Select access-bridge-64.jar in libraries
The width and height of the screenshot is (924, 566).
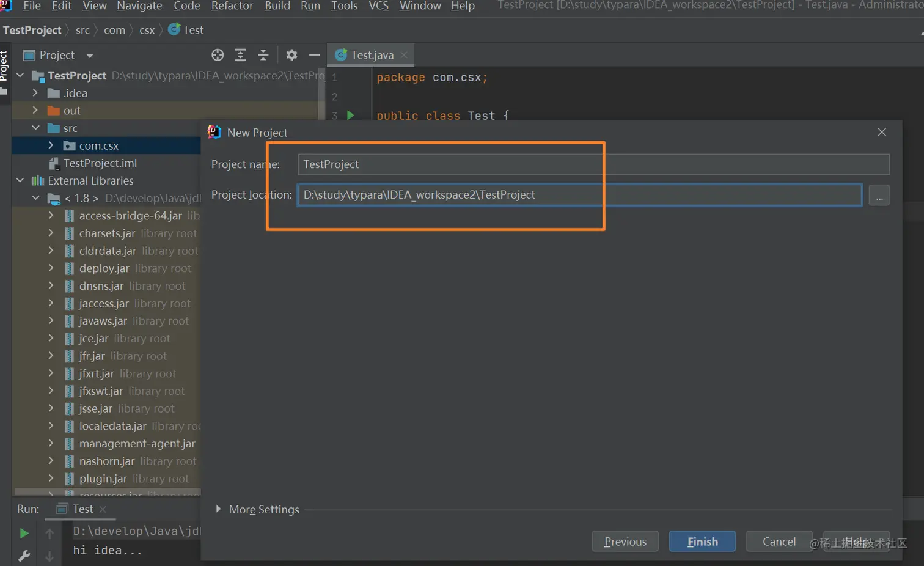tap(130, 216)
